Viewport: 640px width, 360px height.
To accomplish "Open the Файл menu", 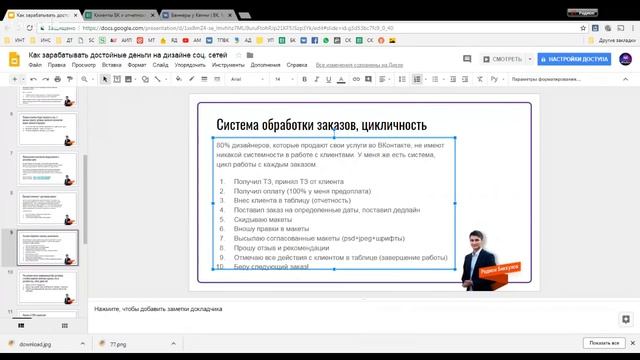I will (35, 65).
